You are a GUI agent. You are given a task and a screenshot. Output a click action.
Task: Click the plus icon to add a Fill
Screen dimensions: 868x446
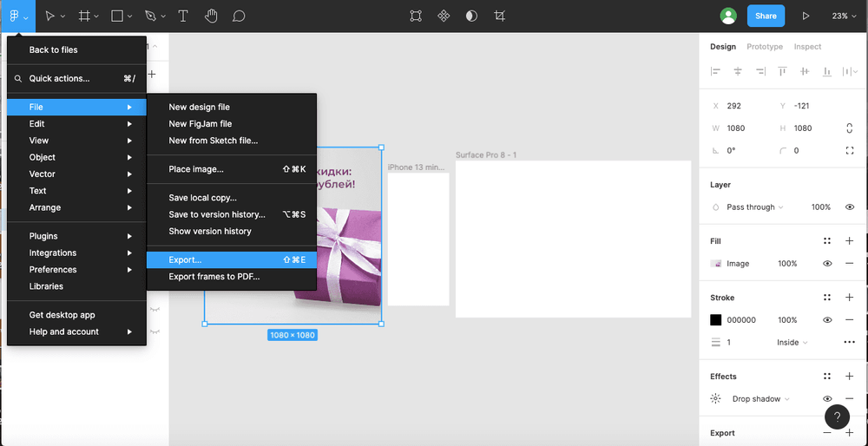point(849,241)
